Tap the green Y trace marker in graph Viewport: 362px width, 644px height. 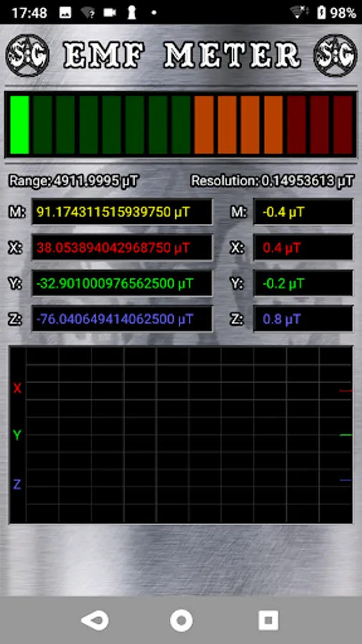pyautogui.click(x=346, y=435)
